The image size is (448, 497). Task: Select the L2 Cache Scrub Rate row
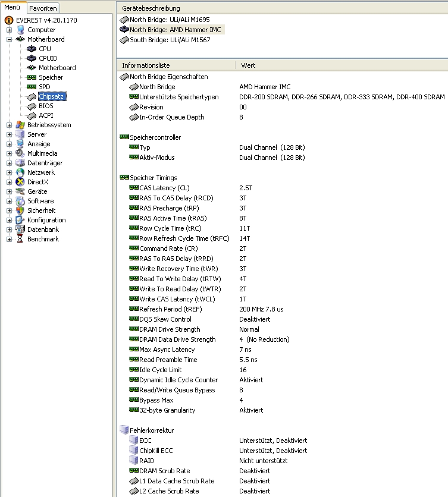[283, 491]
